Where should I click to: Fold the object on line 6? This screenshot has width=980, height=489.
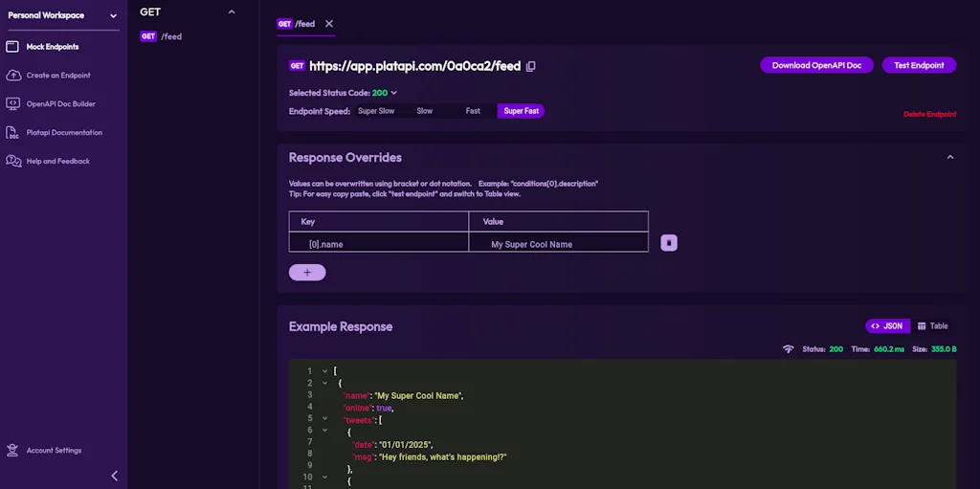(324, 431)
